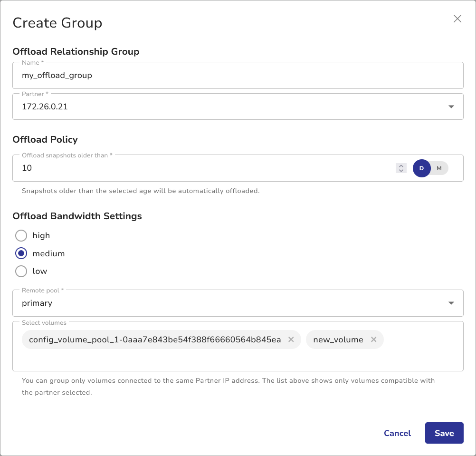476x456 pixels.
Task: Switch the age unit to D (days)
Action: pos(421,168)
